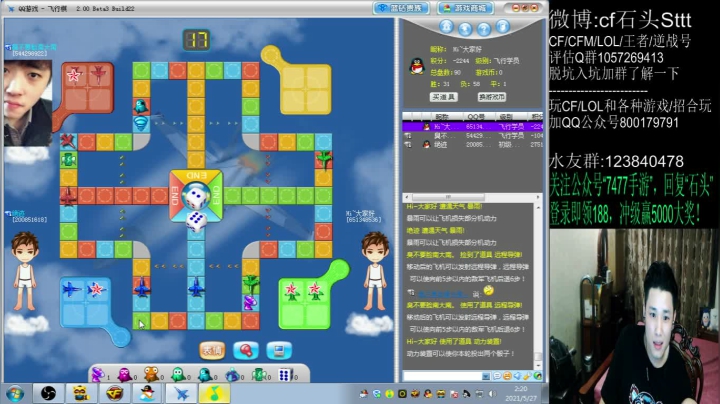This screenshot has height=404, width=720.
Task: Select the player row 绝迹 20085
Action: click(472, 145)
